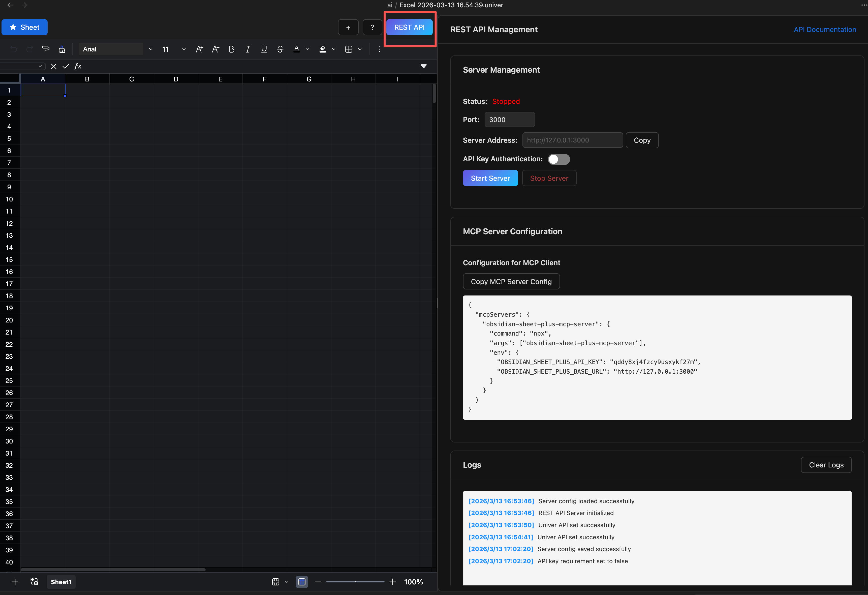The width and height of the screenshot is (868, 595).
Task: Select the paint format brush
Action: tap(46, 49)
